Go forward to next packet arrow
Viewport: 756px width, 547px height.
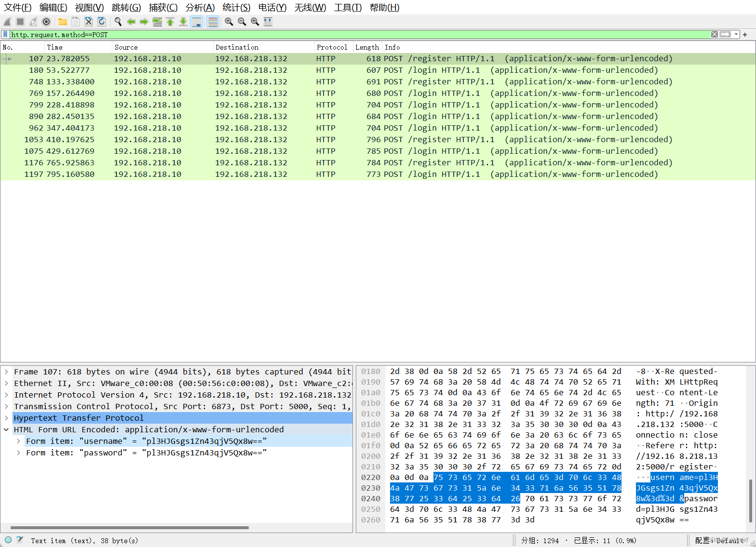144,22
